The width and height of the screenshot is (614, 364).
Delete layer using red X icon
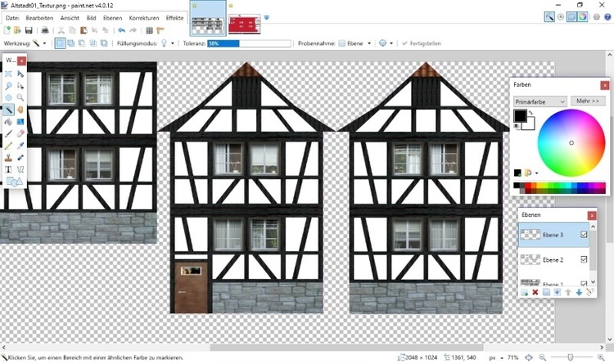click(535, 291)
